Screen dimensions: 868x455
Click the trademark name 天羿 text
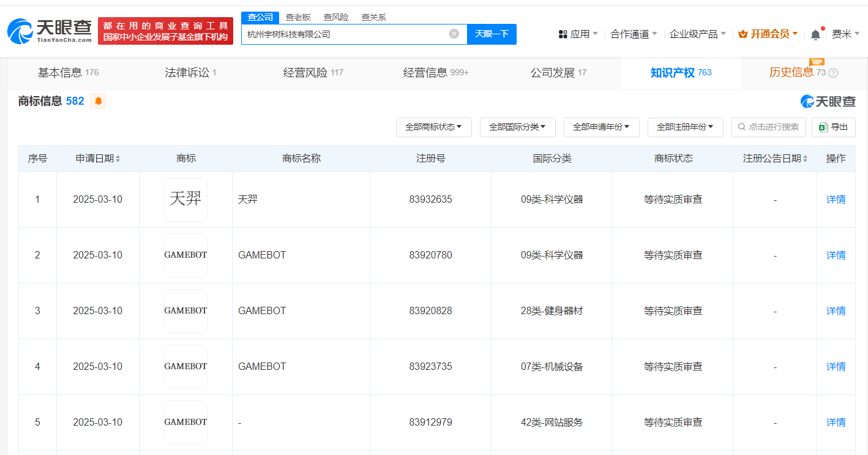click(x=247, y=199)
